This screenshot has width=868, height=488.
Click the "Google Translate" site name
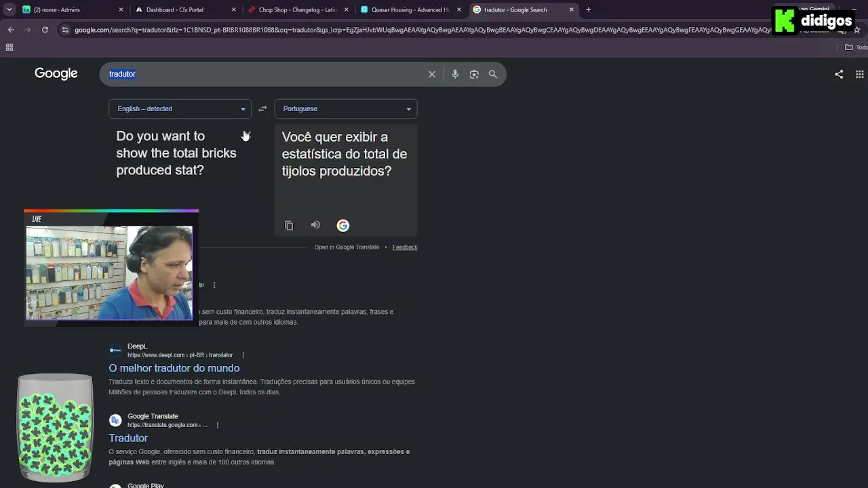[153, 416]
